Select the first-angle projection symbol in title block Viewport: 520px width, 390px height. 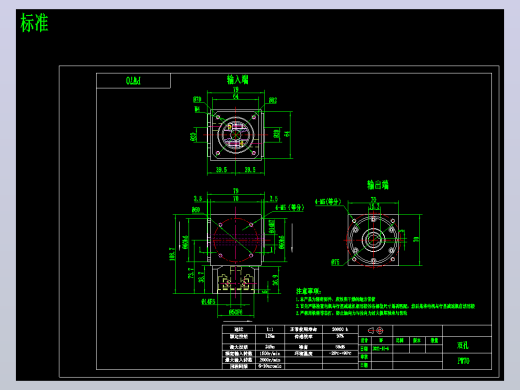coord(376,330)
